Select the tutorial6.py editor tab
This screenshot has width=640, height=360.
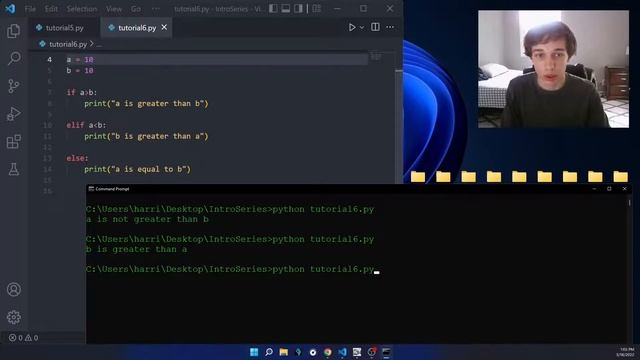(x=137, y=28)
